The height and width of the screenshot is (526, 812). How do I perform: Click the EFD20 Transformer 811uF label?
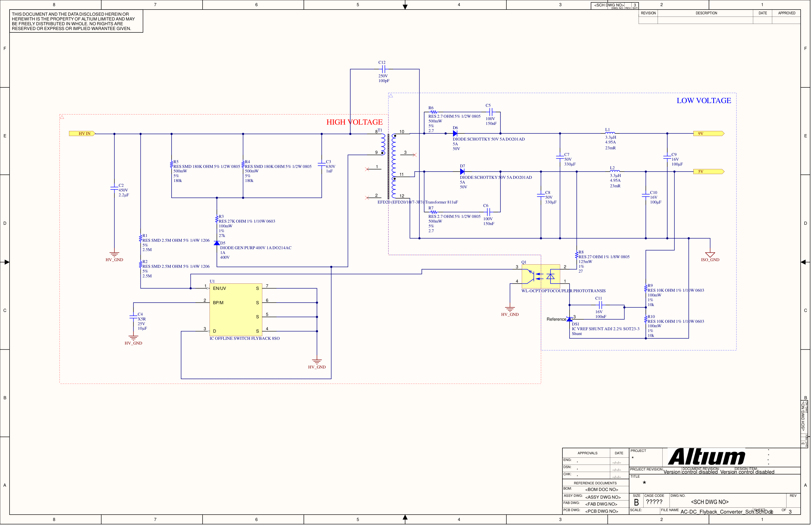pos(418,202)
